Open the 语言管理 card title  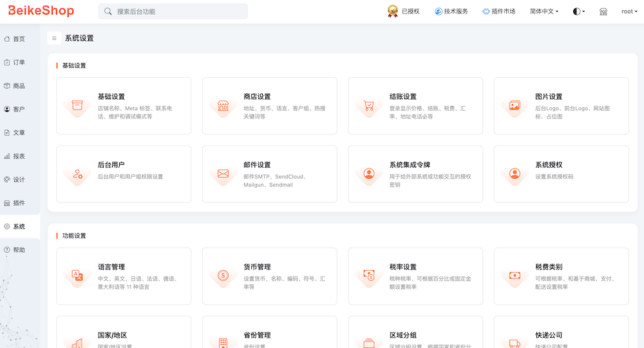pos(111,267)
